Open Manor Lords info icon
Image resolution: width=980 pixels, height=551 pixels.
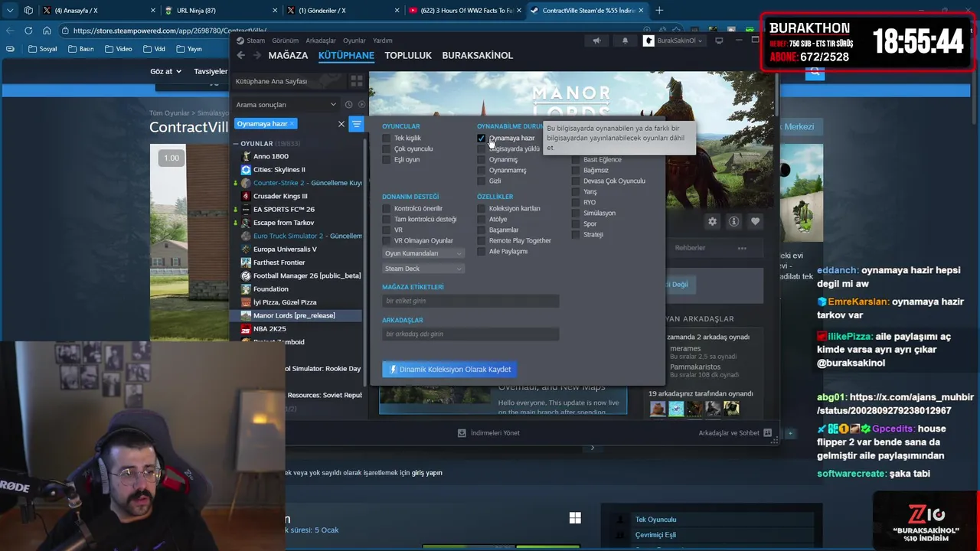[733, 221]
